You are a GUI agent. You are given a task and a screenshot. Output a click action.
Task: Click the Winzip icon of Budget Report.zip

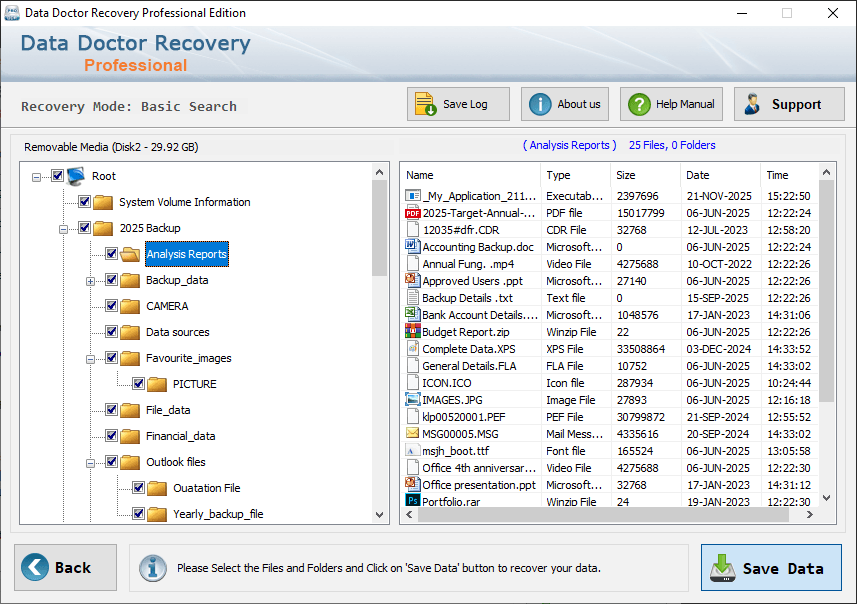click(413, 331)
